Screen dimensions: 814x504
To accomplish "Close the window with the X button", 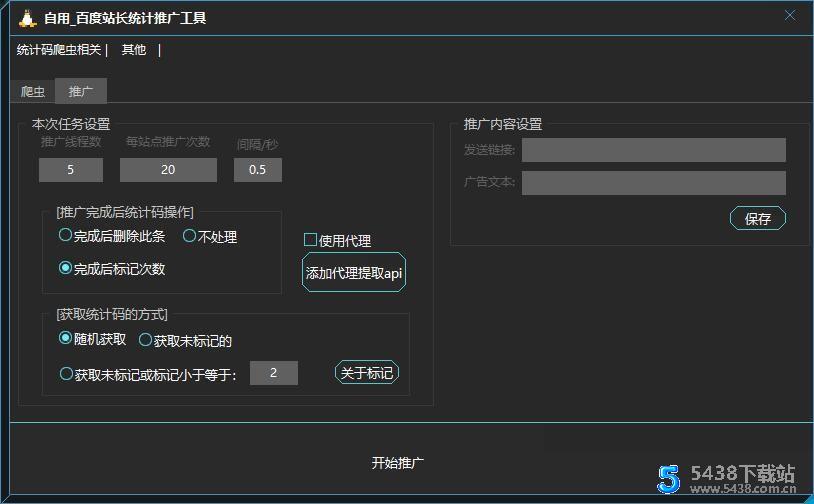I will [x=789, y=16].
